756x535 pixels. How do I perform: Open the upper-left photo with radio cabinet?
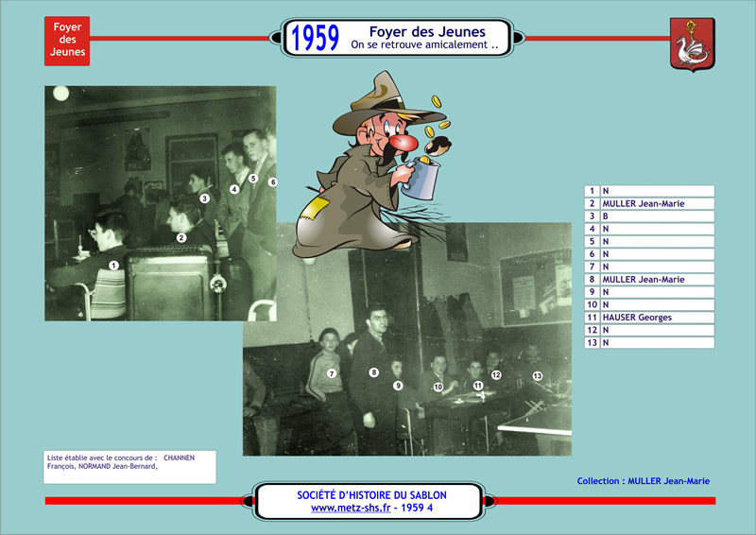161,203
